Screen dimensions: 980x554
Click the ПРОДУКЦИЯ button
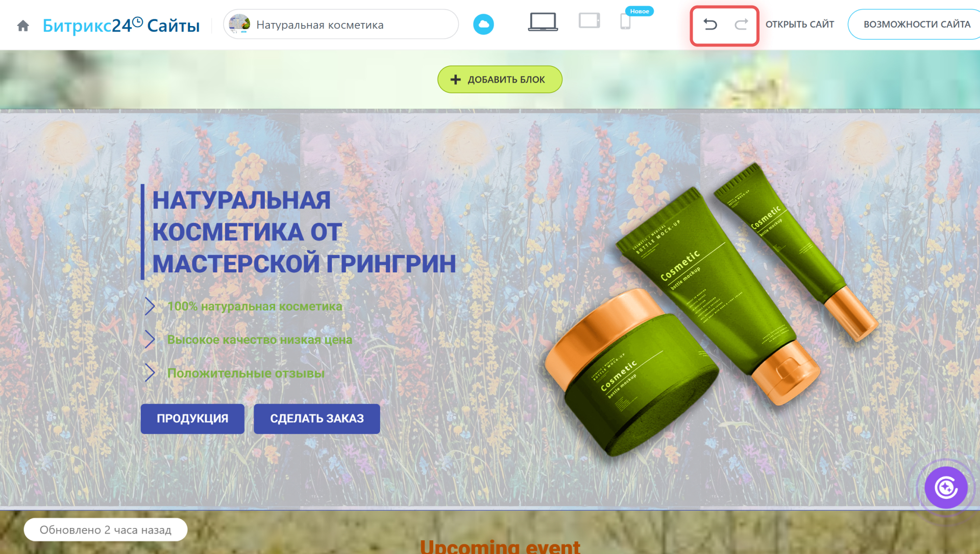point(192,419)
